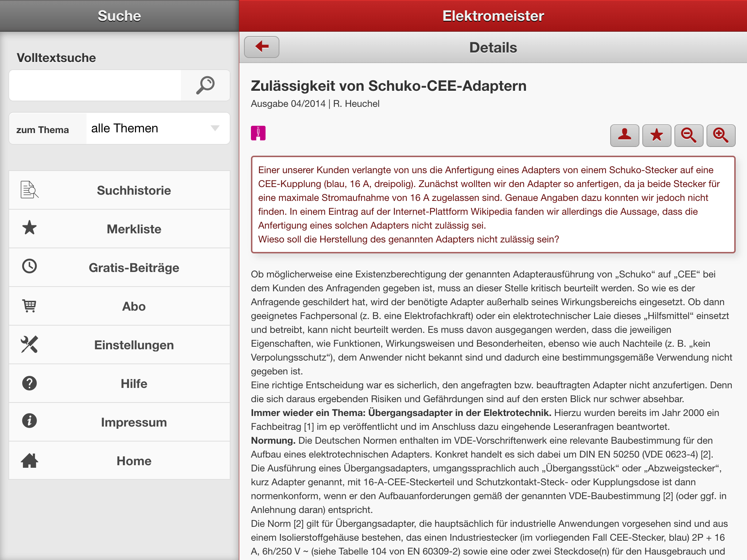Click the back arrow button
The image size is (747, 560).
262,47
